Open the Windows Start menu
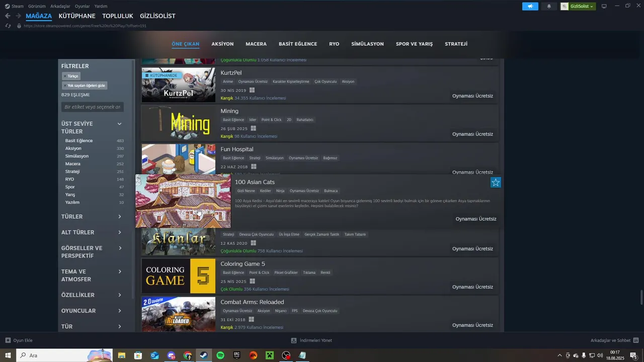The height and width of the screenshot is (362, 644). point(8,355)
